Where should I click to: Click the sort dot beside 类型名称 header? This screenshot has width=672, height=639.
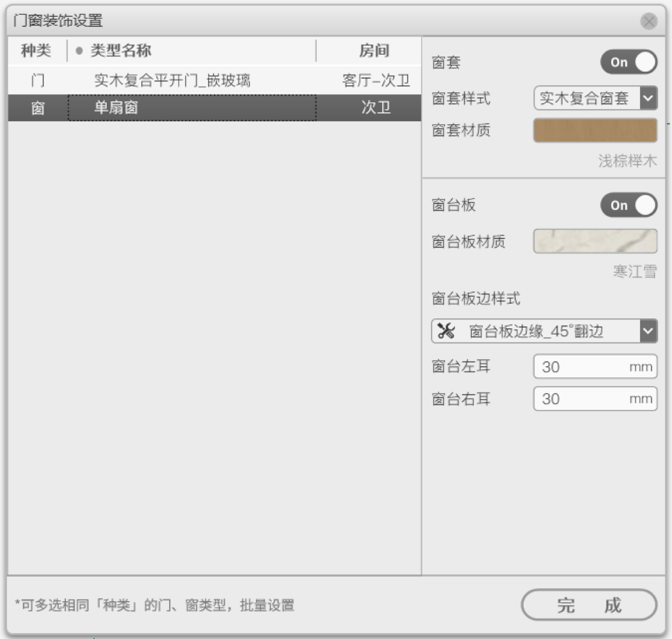tap(79, 51)
